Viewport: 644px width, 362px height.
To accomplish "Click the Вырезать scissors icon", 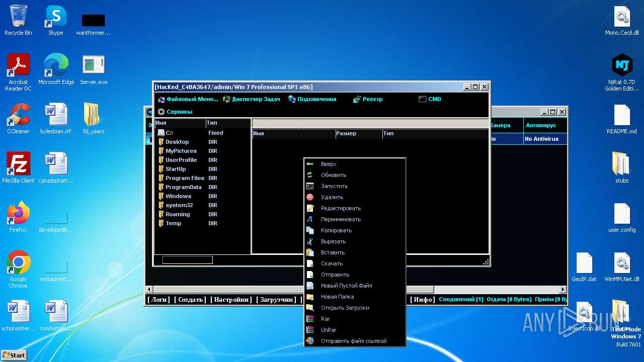I will [x=310, y=241].
